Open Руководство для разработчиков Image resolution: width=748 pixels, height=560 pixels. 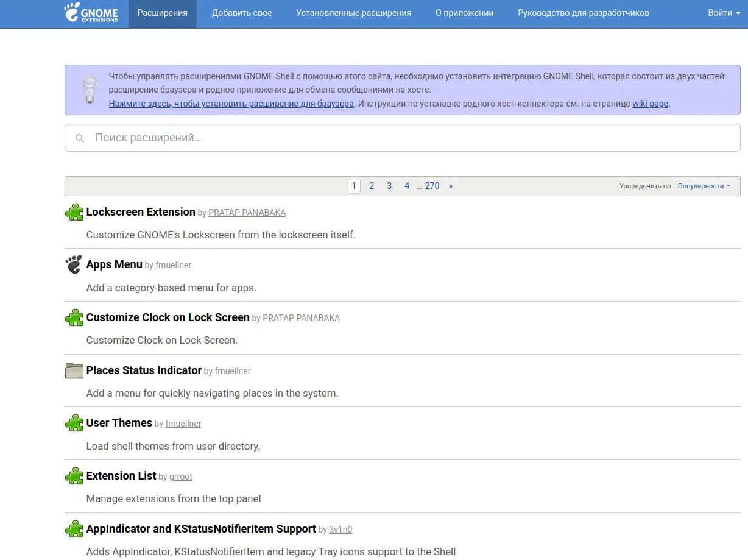click(584, 13)
